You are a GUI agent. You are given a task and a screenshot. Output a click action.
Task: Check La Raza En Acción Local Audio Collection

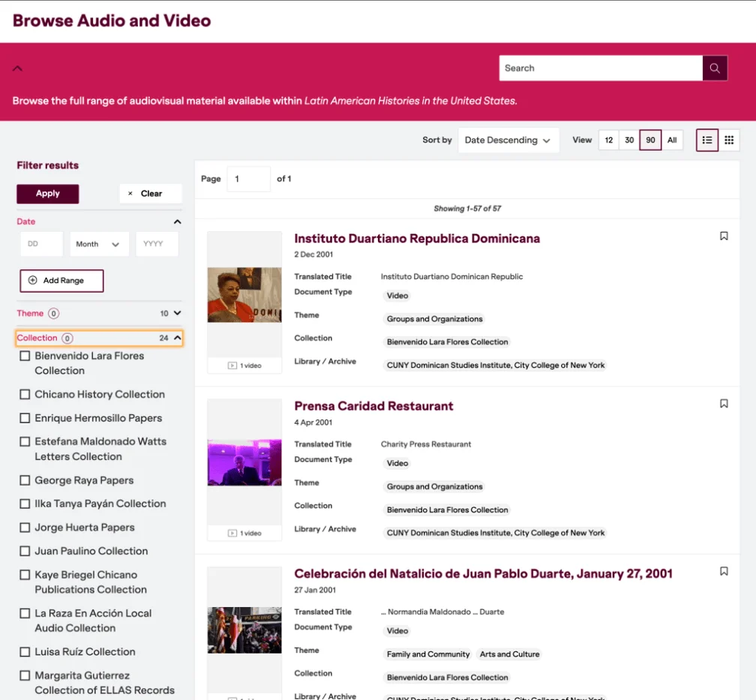(x=25, y=613)
